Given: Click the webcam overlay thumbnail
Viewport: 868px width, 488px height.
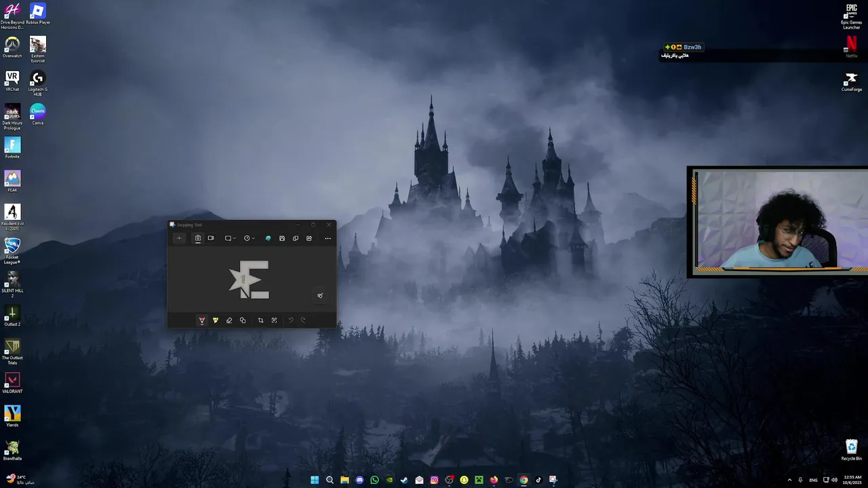Looking at the screenshot, I should coord(777,222).
